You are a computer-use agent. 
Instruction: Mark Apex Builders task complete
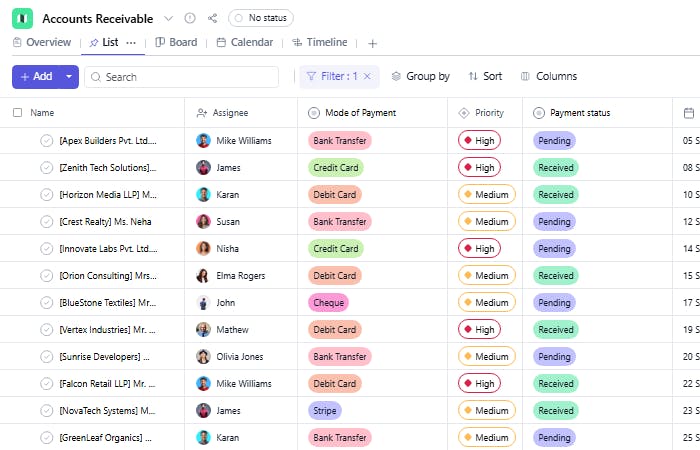(46, 141)
